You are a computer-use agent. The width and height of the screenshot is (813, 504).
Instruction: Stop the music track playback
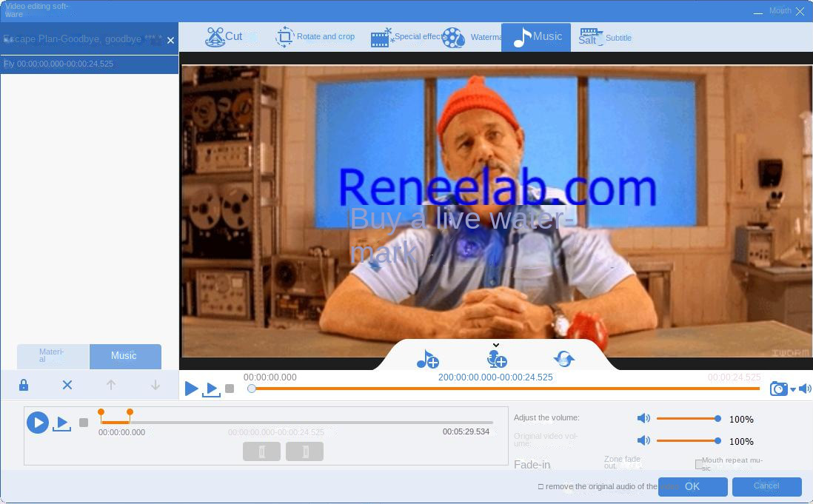click(x=84, y=423)
